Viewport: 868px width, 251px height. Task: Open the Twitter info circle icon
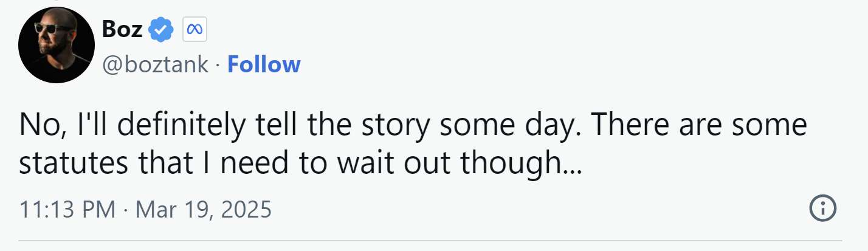pyautogui.click(x=824, y=209)
